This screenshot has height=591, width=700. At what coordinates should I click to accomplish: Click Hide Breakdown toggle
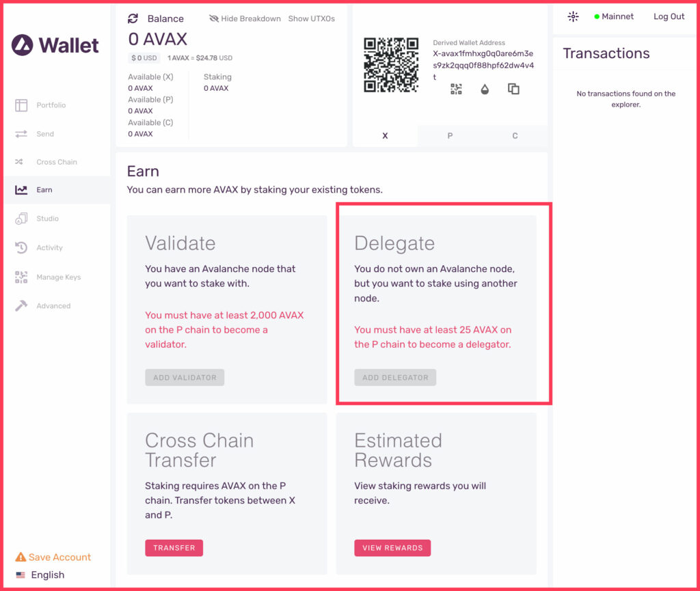pos(245,18)
